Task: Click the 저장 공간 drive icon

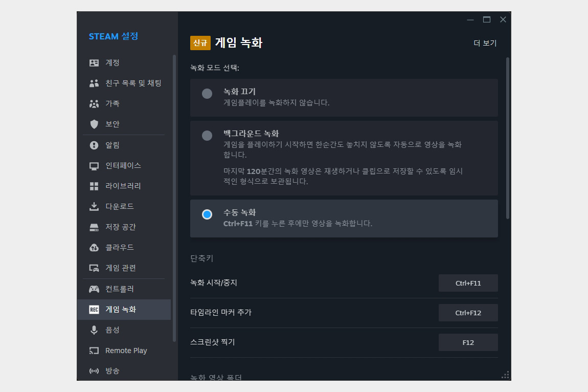Action: point(94,227)
